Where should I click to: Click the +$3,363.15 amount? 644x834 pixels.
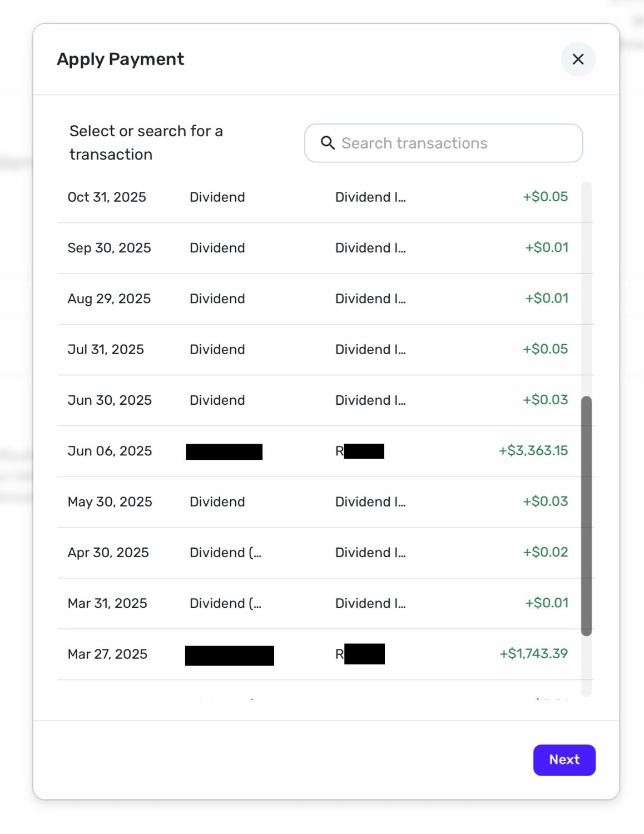tap(533, 450)
